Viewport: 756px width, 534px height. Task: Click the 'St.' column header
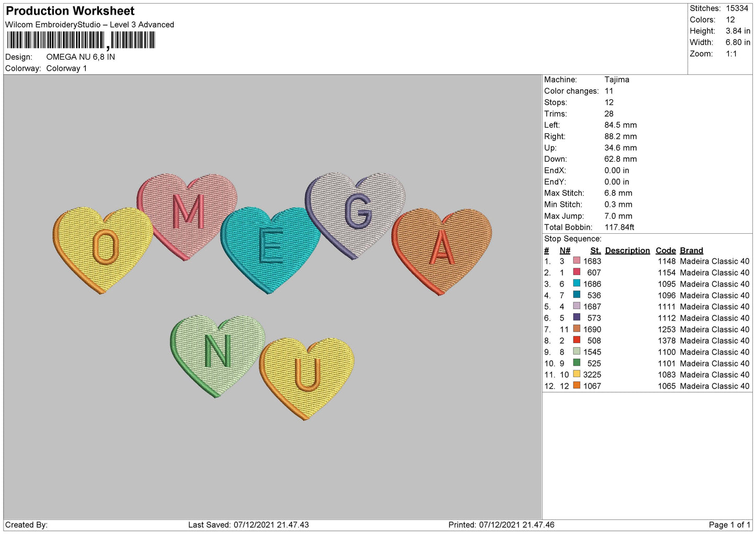[595, 251]
